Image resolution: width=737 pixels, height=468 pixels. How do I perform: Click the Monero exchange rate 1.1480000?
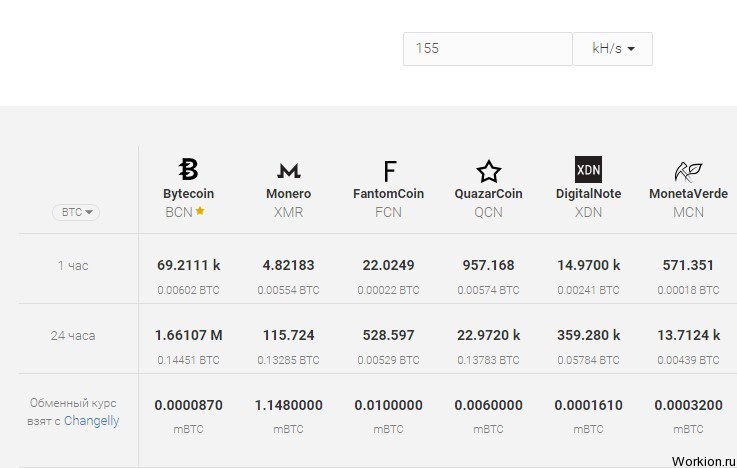(x=289, y=406)
